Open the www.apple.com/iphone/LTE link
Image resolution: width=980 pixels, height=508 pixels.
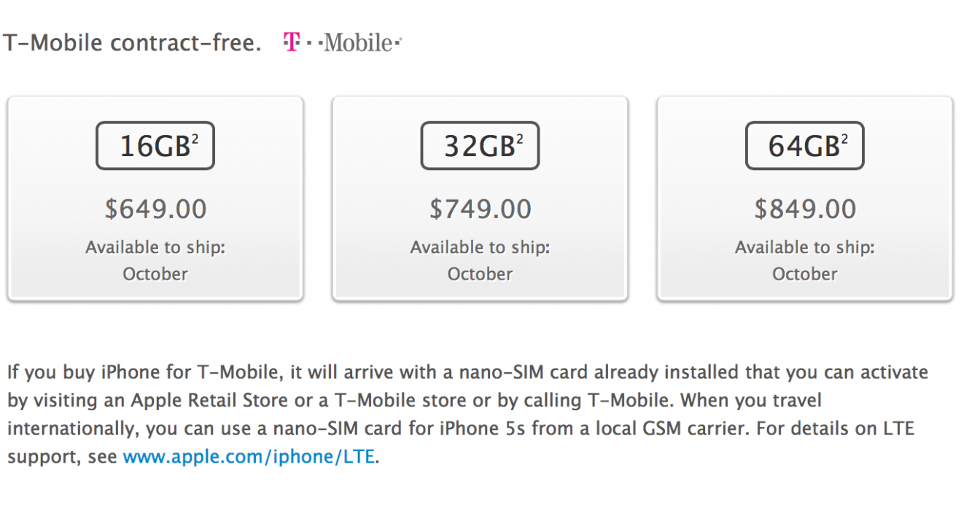[249, 458]
